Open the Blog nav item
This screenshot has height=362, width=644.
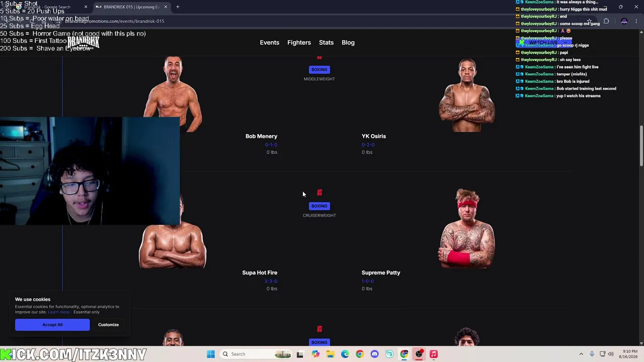[348, 43]
